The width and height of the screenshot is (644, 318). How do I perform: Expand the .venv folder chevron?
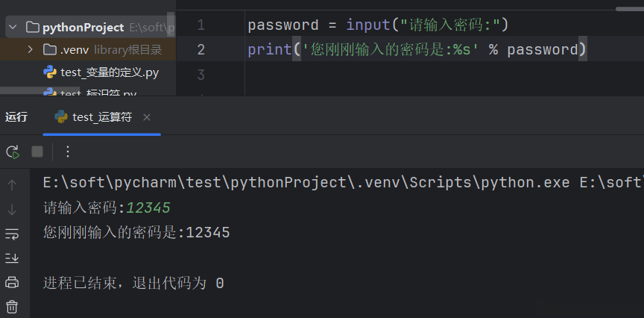(x=30, y=50)
